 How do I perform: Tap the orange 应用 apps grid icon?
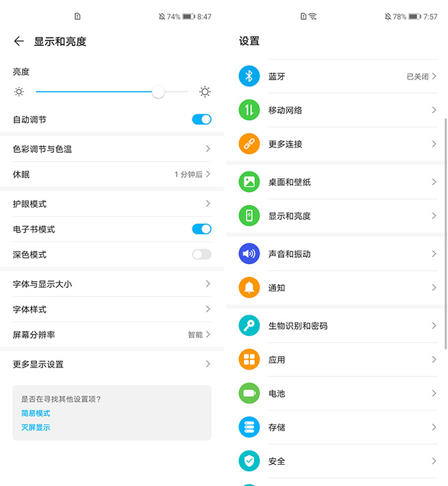pos(249,359)
